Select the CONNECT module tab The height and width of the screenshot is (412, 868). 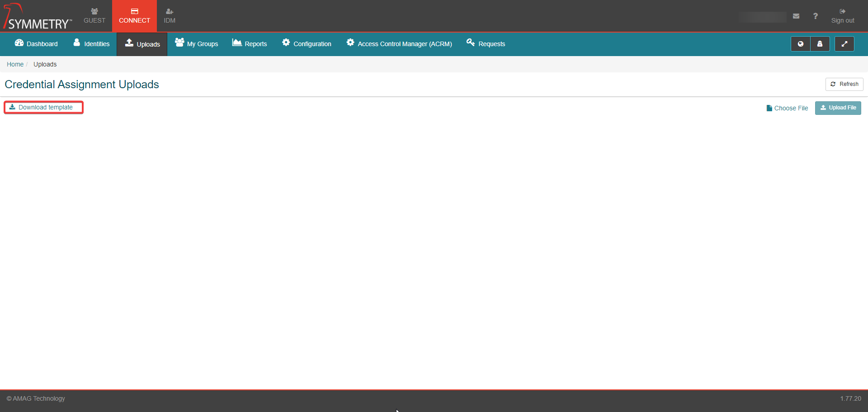pyautogui.click(x=134, y=16)
